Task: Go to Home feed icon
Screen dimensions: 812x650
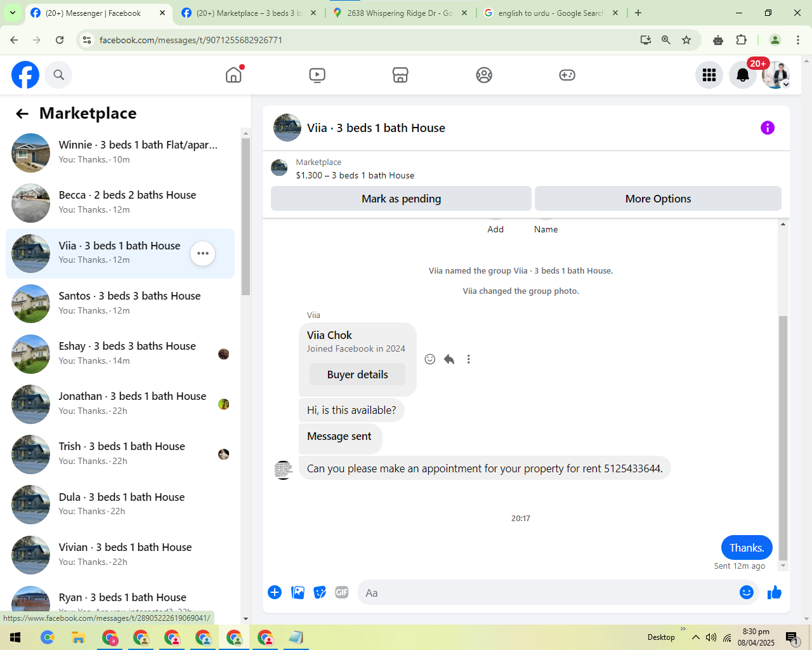Action: (234, 75)
